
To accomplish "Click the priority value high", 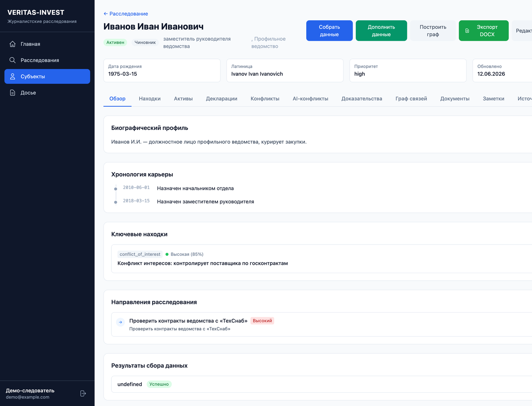I will pos(359,74).
